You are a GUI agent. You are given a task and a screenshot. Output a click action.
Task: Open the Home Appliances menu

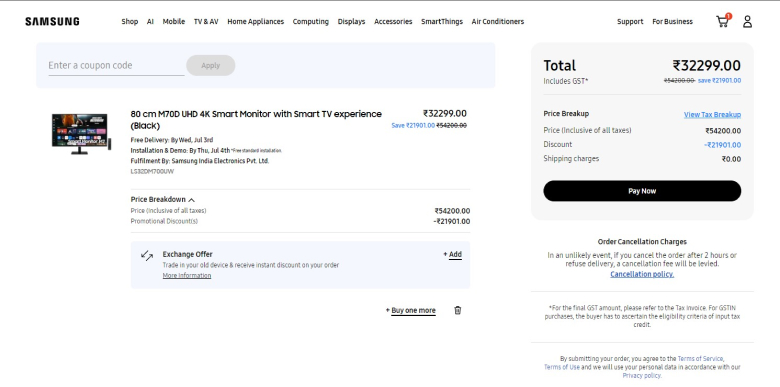[x=256, y=21]
